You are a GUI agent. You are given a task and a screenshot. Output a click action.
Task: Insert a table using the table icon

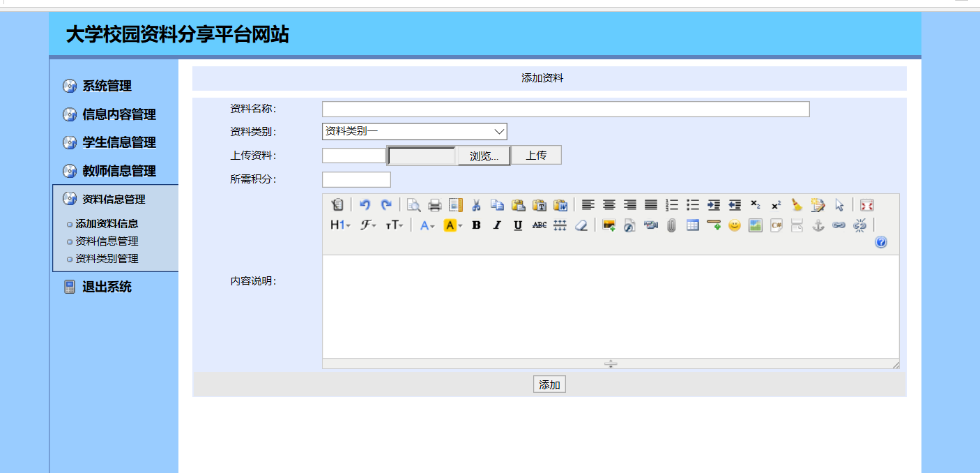[693, 225]
